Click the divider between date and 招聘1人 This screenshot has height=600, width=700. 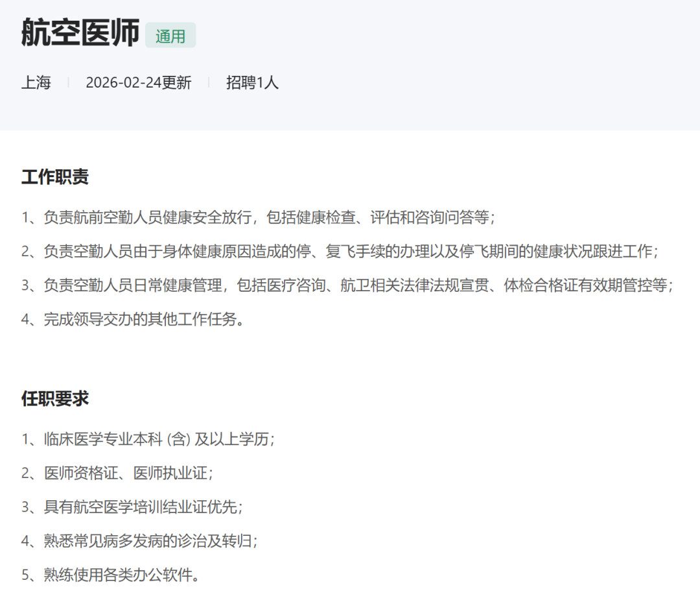click(x=208, y=82)
